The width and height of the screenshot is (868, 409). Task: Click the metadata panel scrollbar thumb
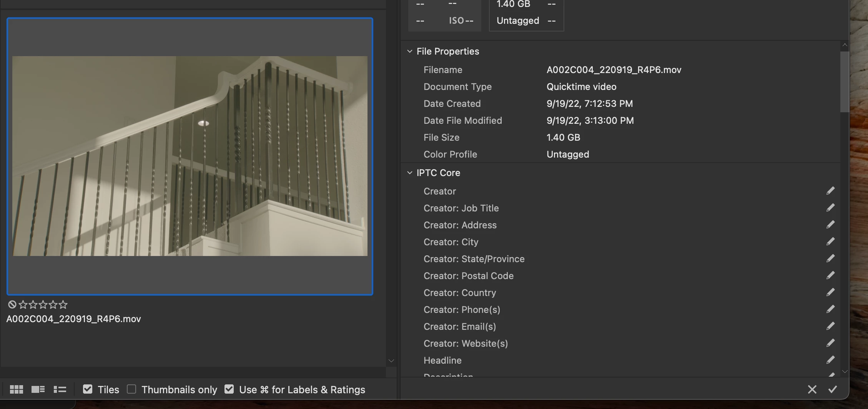[x=844, y=81]
